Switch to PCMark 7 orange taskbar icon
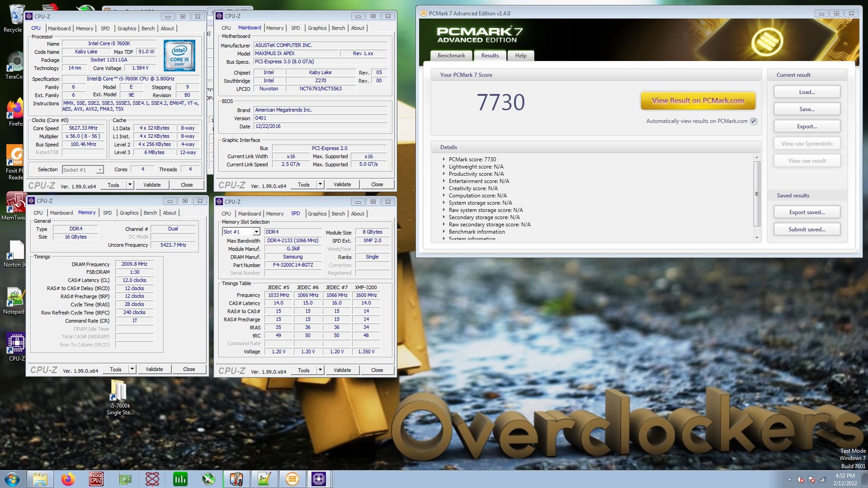This screenshot has height=488, width=868. 292,479
